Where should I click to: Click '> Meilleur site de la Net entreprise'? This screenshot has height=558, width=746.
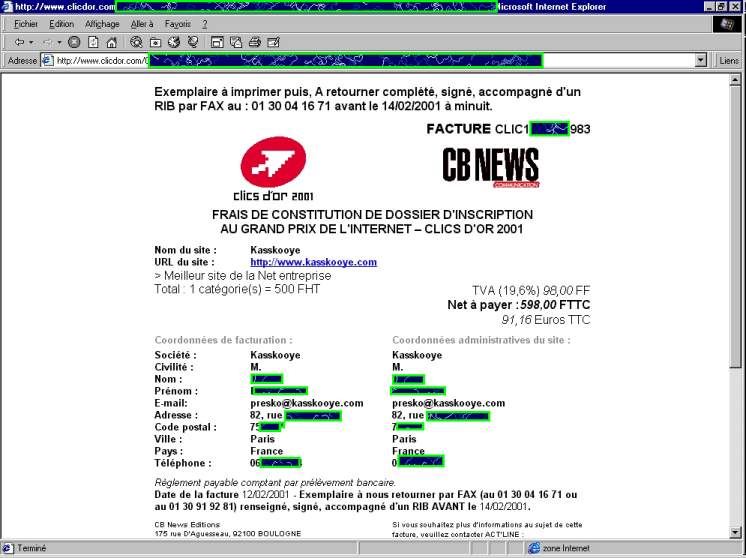(243, 275)
